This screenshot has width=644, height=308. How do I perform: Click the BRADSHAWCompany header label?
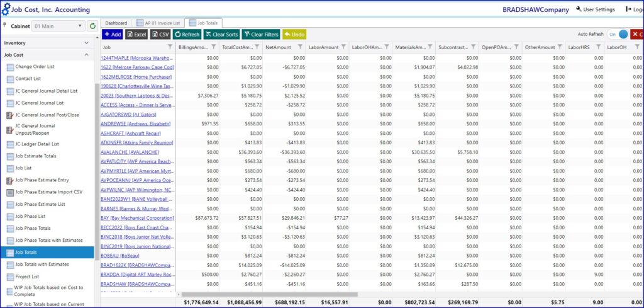pos(536,10)
